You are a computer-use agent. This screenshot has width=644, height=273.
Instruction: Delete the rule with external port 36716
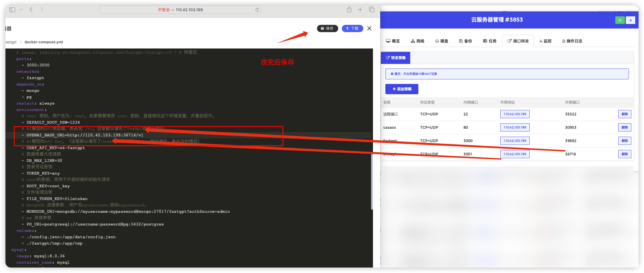(625, 154)
